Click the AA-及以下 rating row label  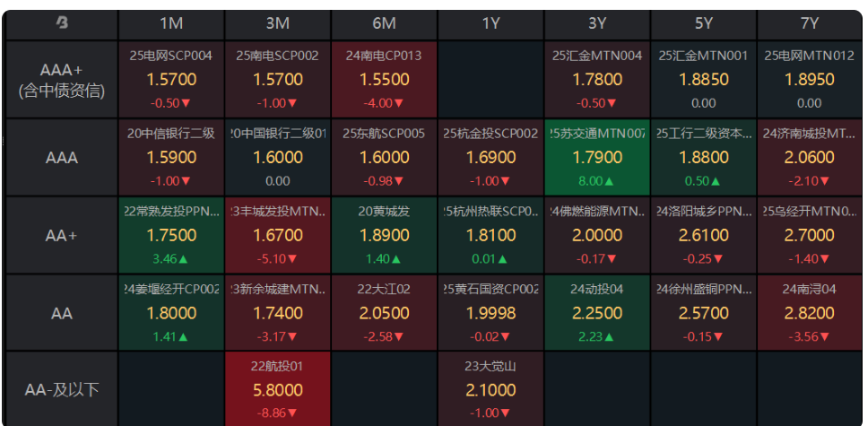tap(62, 390)
